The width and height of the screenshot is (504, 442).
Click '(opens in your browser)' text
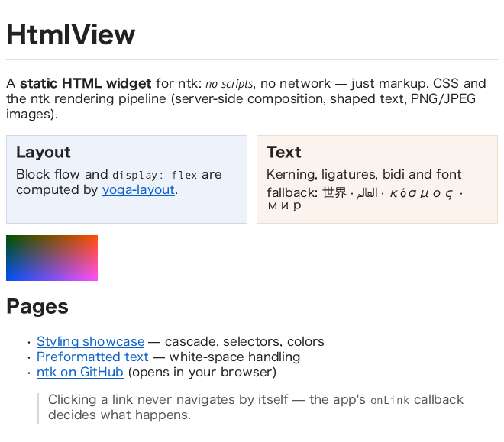(x=202, y=373)
